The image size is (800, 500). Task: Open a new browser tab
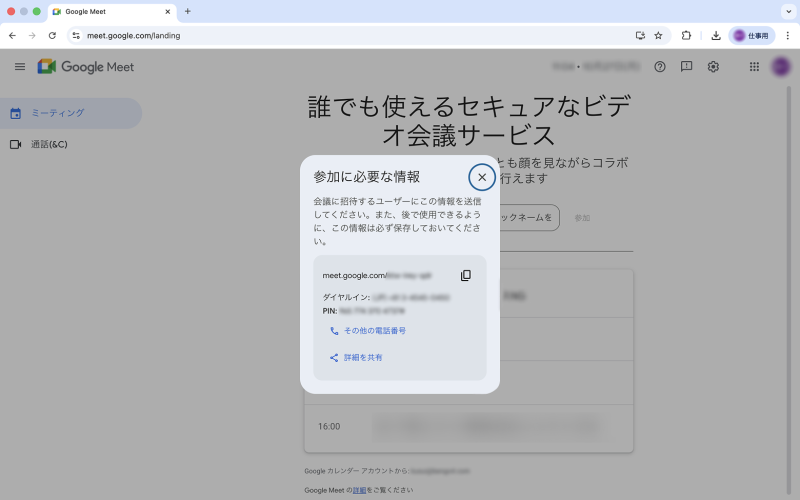(188, 11)
